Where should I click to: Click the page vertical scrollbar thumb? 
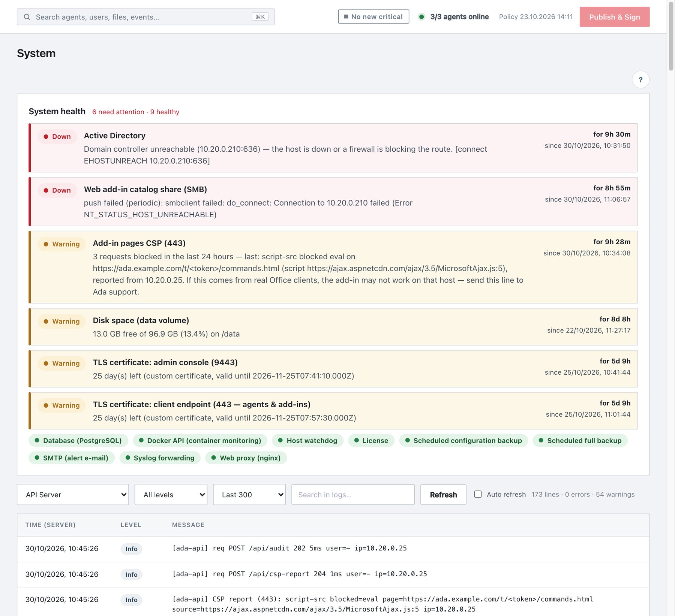coord(671,36)
